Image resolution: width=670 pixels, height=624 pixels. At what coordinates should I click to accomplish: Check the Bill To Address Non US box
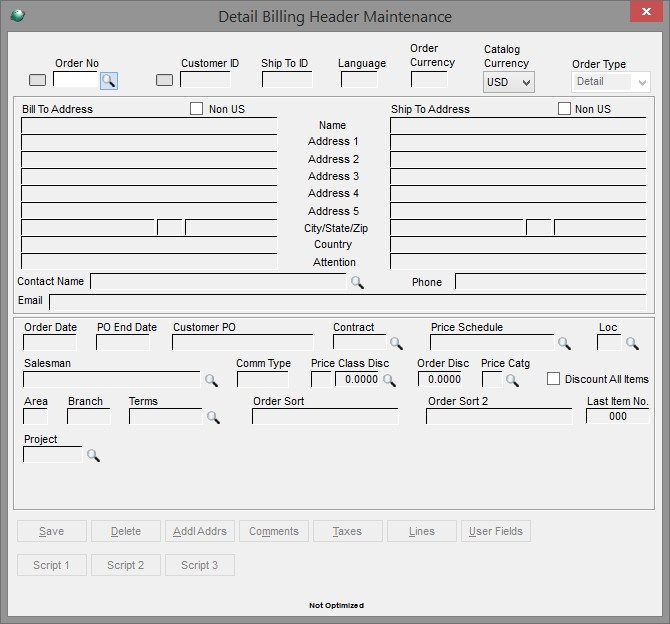pyautogui.click(x=196, y=109)
